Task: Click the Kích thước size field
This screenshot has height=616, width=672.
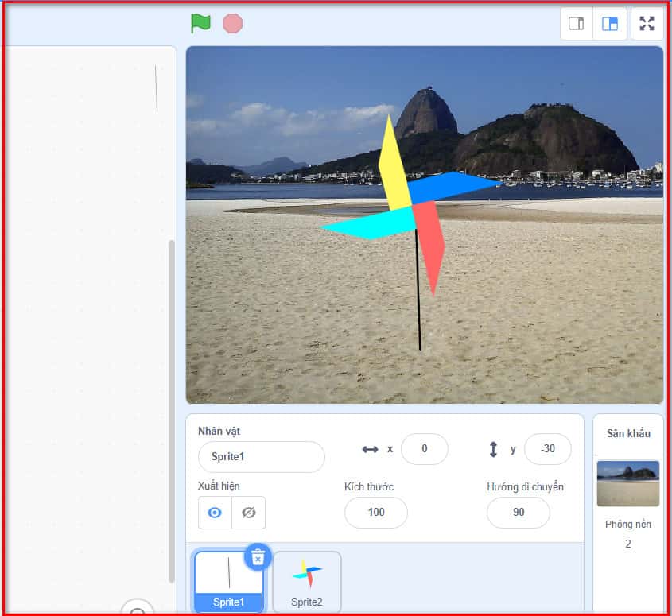Action: [x=375, y=513]
